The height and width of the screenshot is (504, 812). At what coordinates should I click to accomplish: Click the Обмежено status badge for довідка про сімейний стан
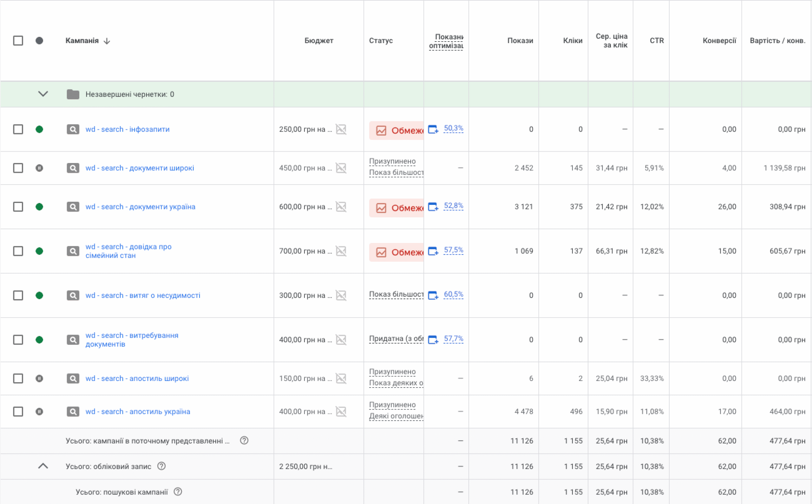click(x=397, y=252)
